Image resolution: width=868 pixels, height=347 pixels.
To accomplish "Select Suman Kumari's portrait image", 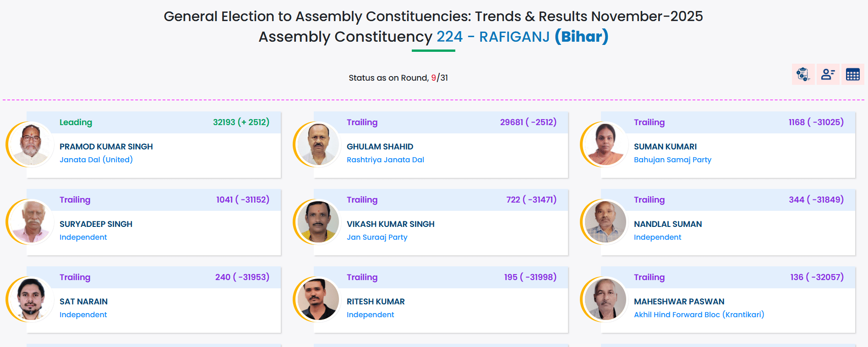I will [605, 144].
